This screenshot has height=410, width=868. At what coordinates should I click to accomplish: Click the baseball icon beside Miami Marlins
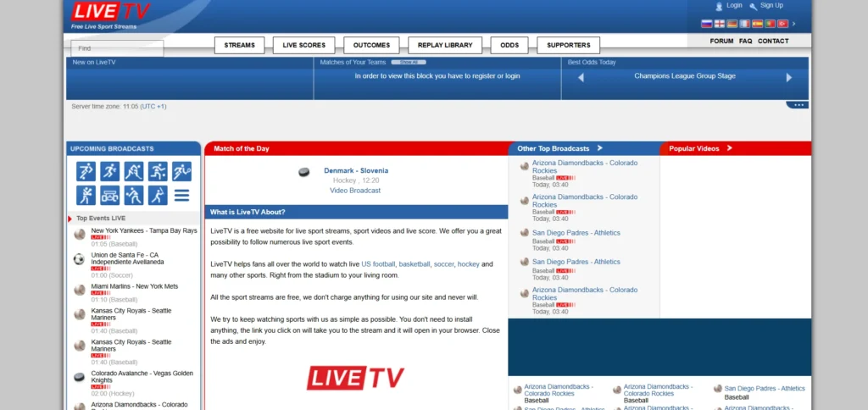point(79,290)
